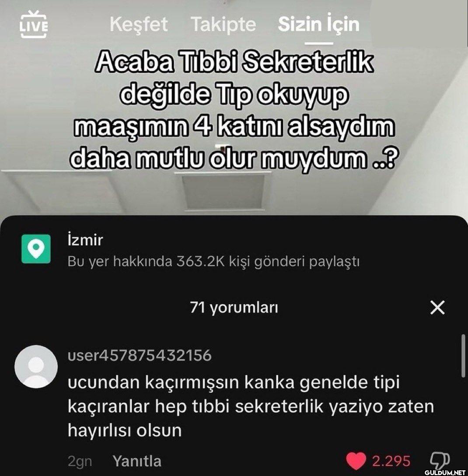
Task: Open the LIVE streams icon
Action: coord(34,24)
